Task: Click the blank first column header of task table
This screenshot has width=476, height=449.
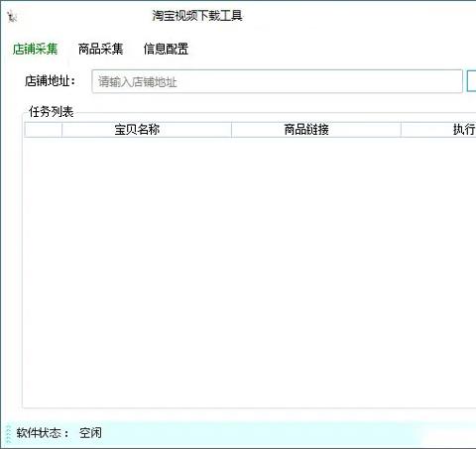Action: (x=44, y=130)
